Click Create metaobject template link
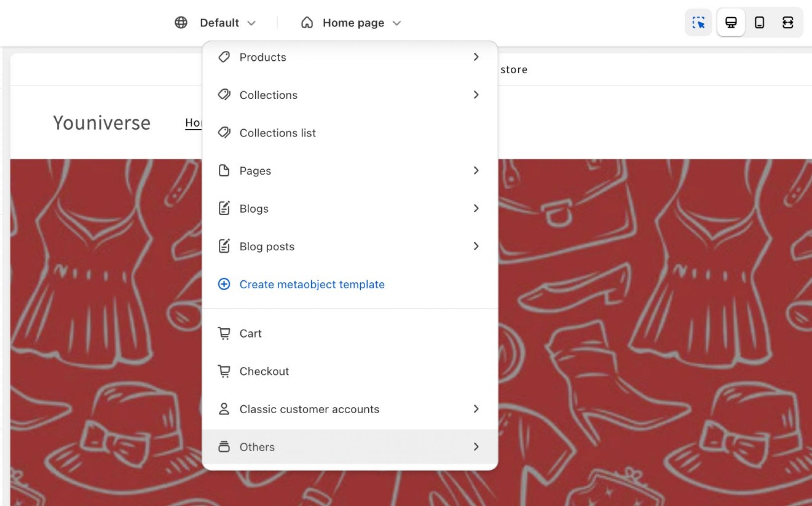The width and height of the screenshot is (812, 506). tap(312, 284)
